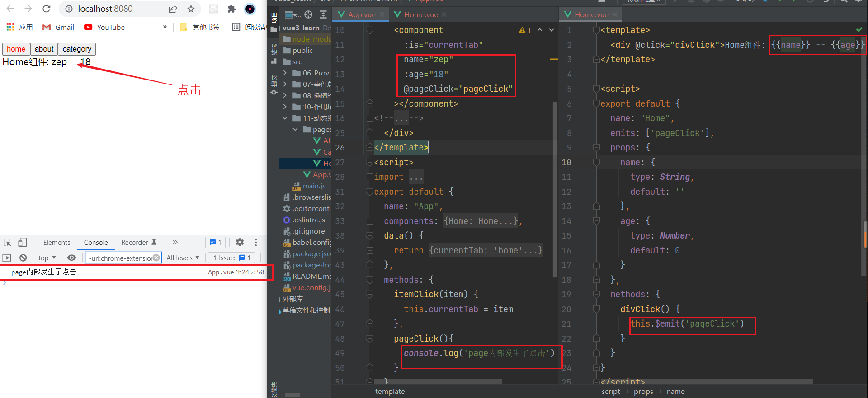Reload the localhost:8080 page
This screenshot has width=868, height=398.
(x=46, y=9)
